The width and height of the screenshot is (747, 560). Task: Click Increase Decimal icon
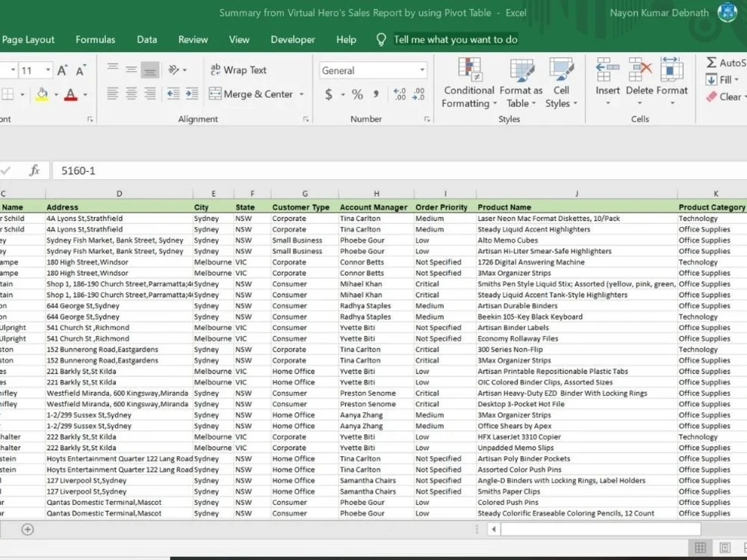tap(399, 94)
